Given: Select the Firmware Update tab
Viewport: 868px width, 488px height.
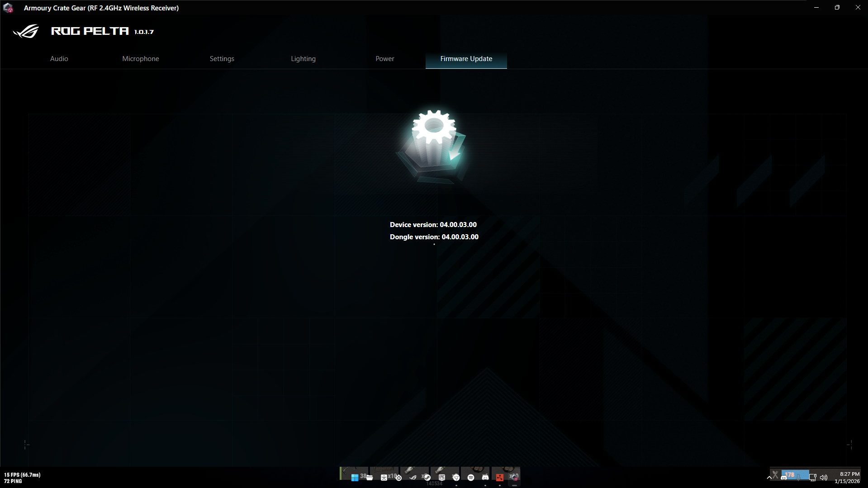Looking at the screenshot, I should coord(466,59).
